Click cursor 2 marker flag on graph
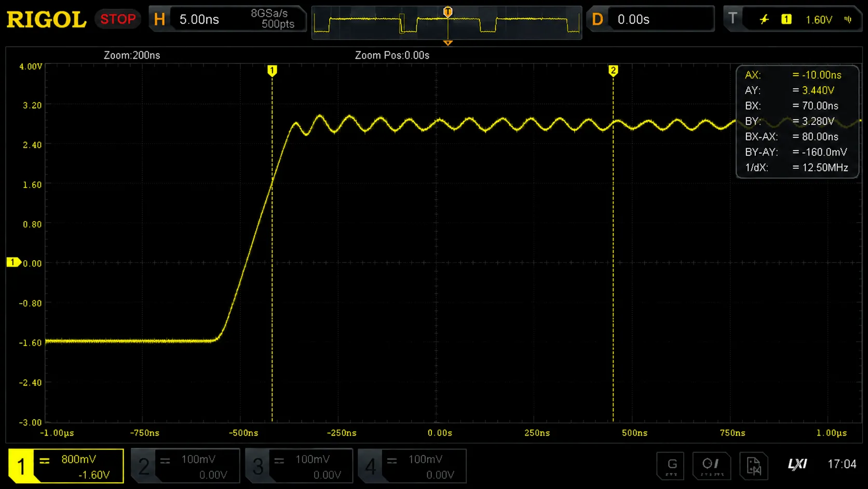Screen dimensions: 868x489 (613, 71)
